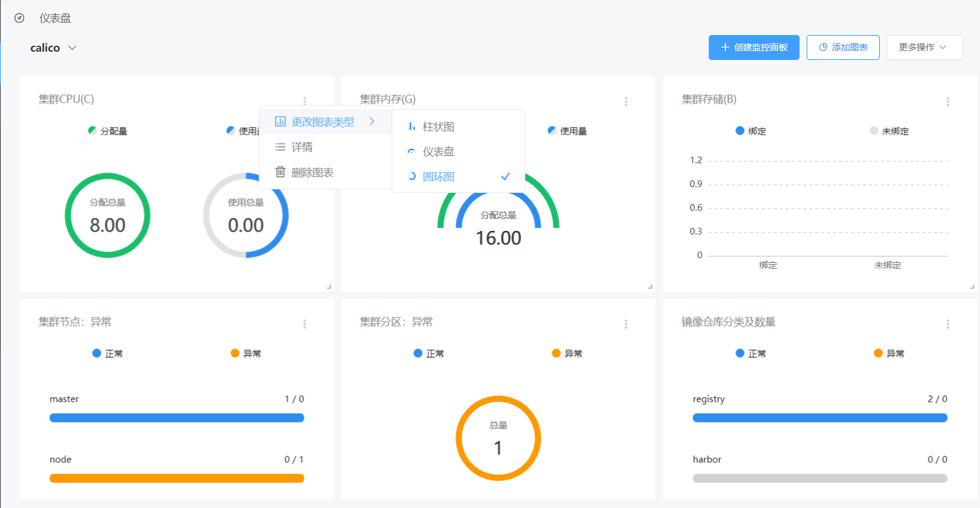This screenshot has width=980, height=508.
Task: Open the 镜像仓库分类及数量 card options menu
Action: (947, 324)
